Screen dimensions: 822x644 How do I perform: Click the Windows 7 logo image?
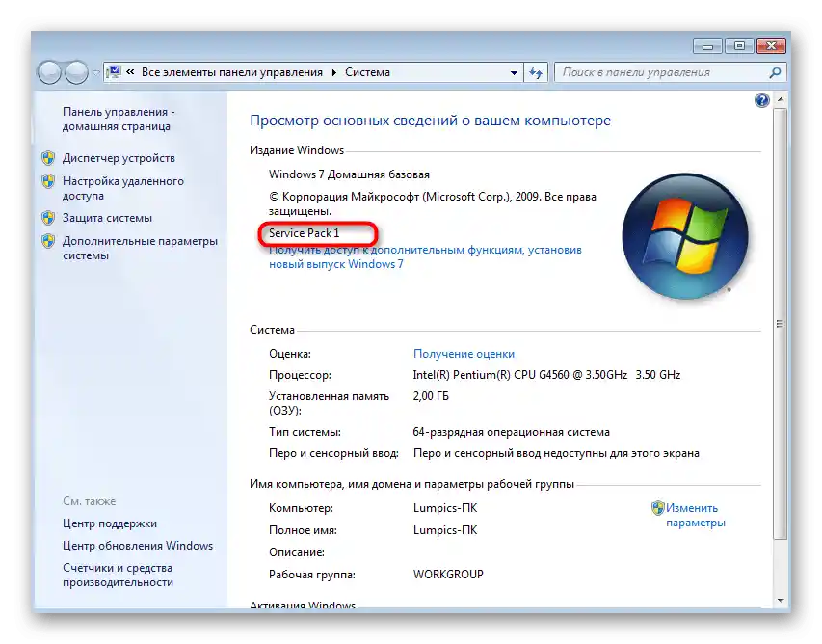point(684,236)
